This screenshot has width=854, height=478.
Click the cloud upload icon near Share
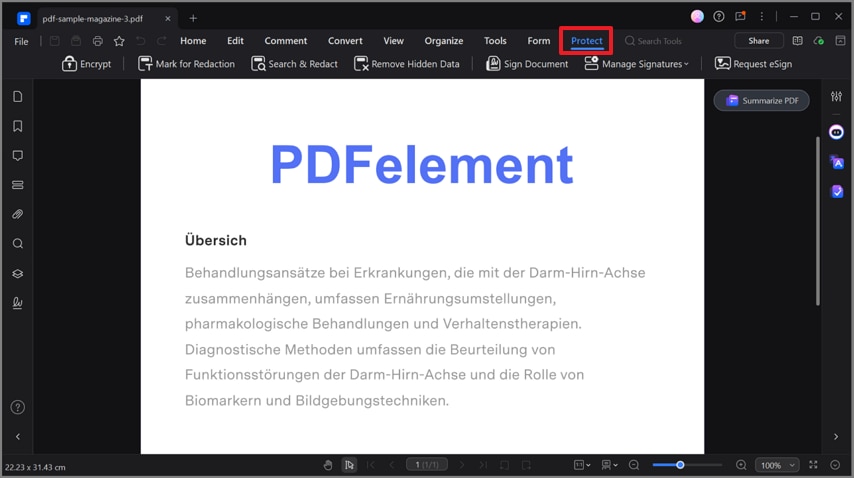click(819, 41)
